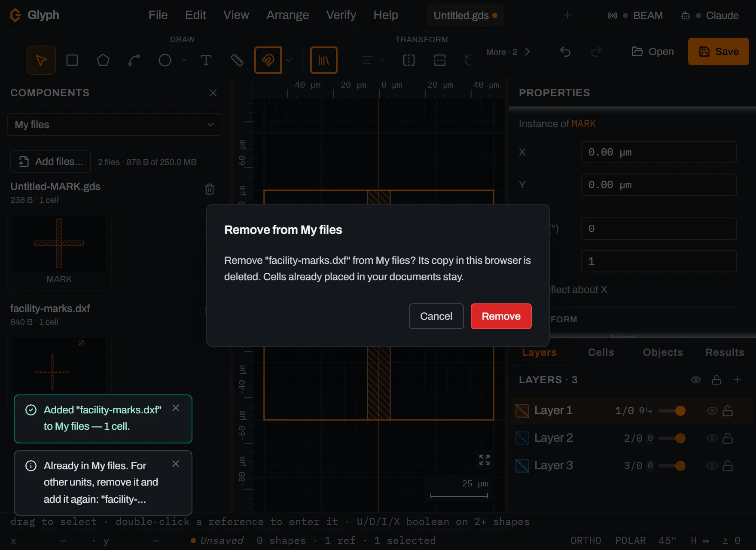Open a new document tab with plus

coord(567,15)
